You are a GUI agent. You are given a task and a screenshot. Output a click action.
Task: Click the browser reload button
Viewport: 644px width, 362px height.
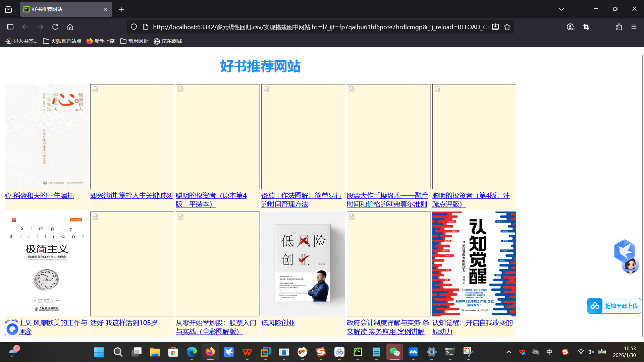coord(55,27)
